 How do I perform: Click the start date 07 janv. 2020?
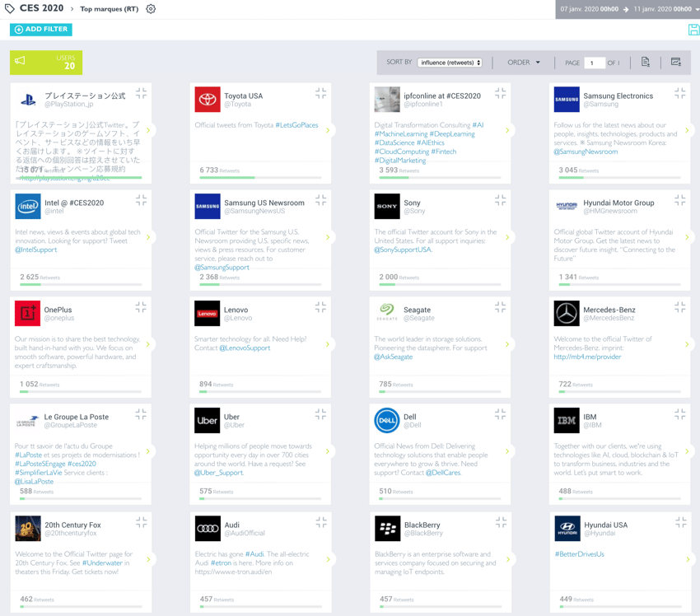coord(590,9)
